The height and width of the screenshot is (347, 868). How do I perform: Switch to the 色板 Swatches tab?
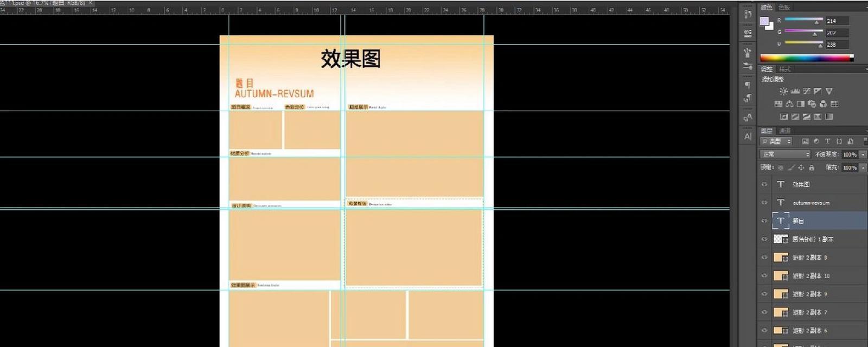pyautogui.click(x=784, y=8)
